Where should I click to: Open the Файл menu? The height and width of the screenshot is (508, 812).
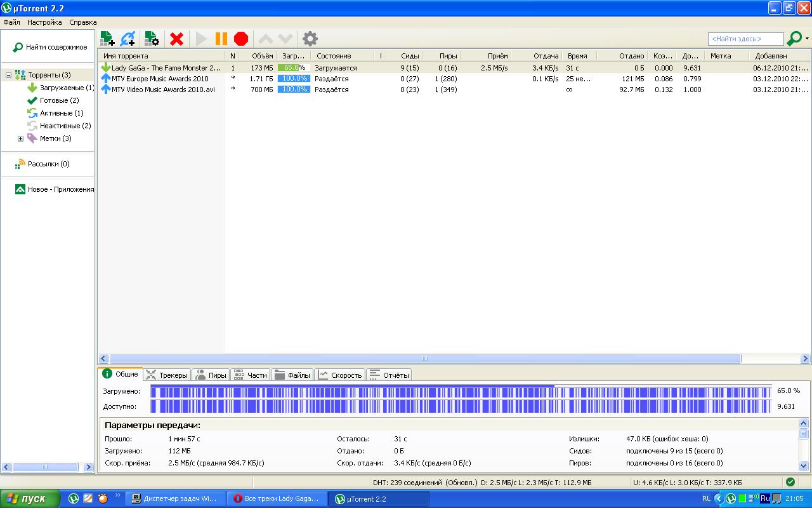click(x=11, y=22)
